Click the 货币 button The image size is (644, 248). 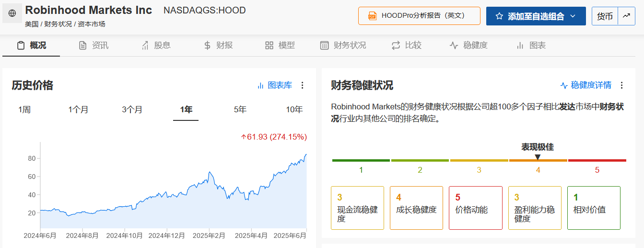pyautogui.click(x=605, y=16)
